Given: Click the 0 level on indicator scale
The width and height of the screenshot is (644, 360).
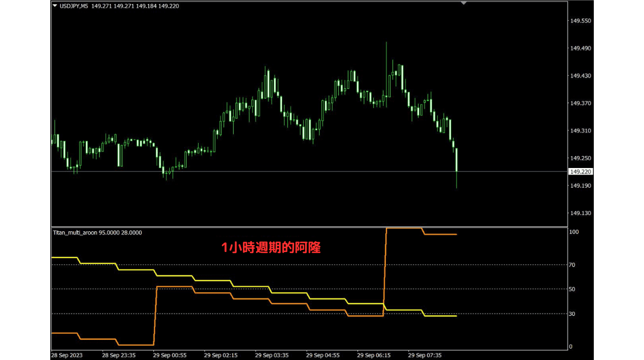Looking at the screenshot, I should (571, 346).
